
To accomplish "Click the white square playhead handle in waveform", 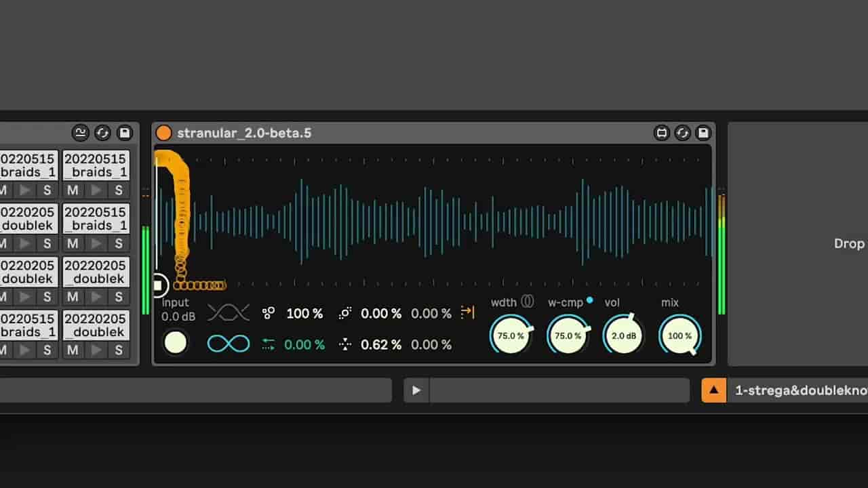I will (158, 285).
